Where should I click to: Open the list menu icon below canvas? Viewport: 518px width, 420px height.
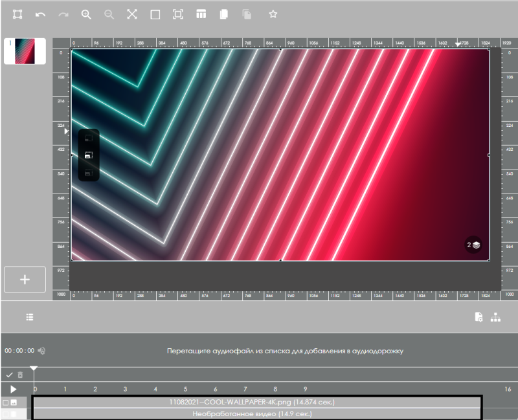30,316
